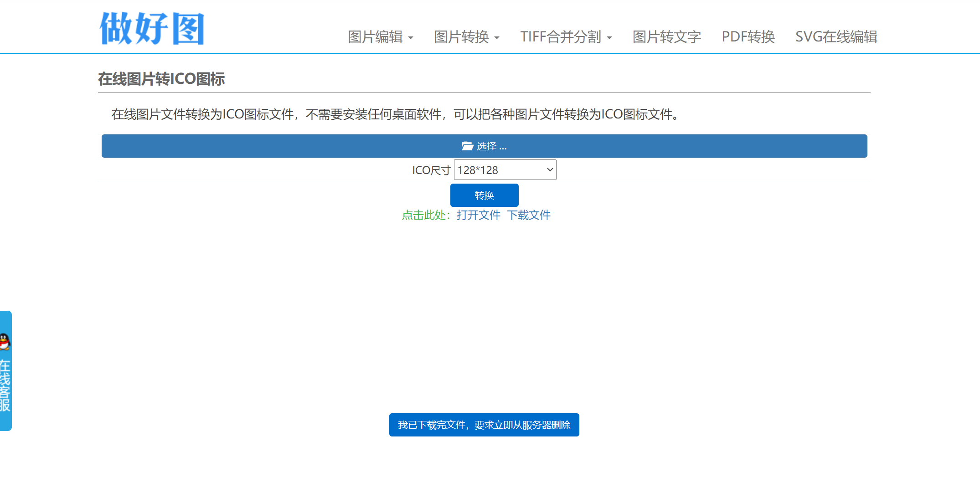Go to the 图片转文字 page

666,37
